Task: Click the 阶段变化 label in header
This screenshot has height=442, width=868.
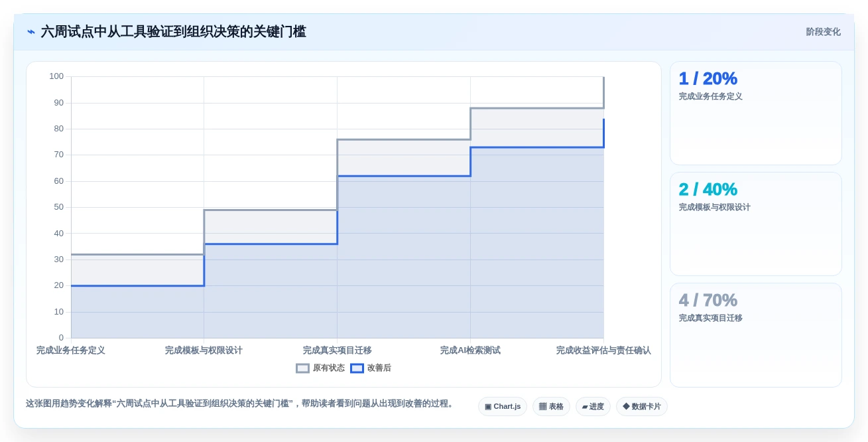Action: (x=823, y=32)
